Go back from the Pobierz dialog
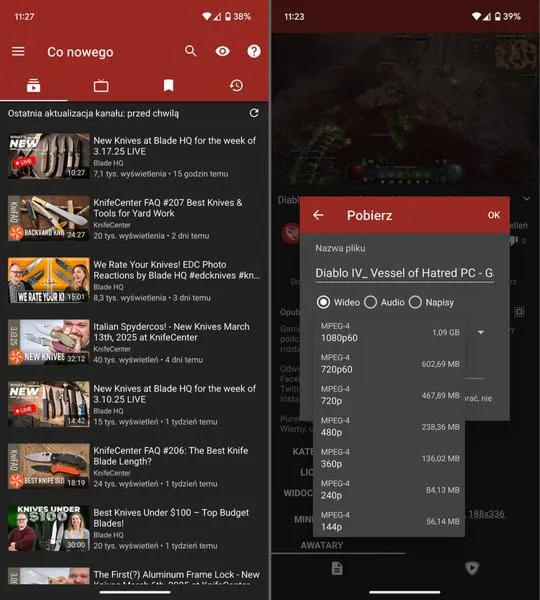This screenshot has height=600, width=540. 318,215
